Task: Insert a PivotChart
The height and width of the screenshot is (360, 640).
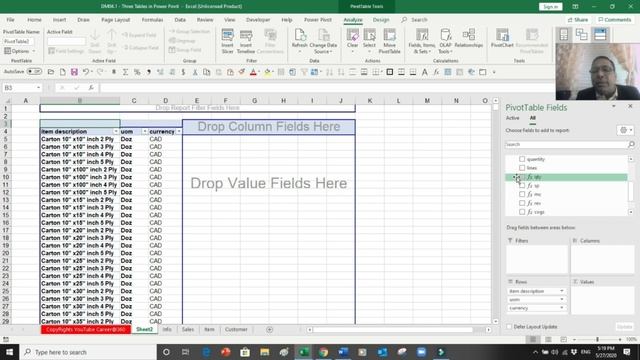Action: 502,38
